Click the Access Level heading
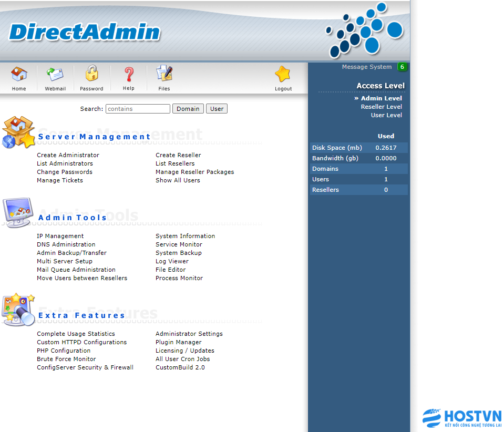The width and height of the screenshot is (504, 432). click(x=380, y=86)
